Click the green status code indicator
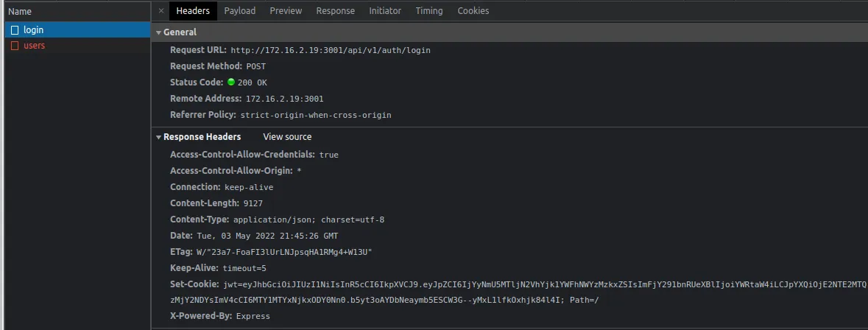This screenshot has height=330, width=868. (x=231, y=82)
